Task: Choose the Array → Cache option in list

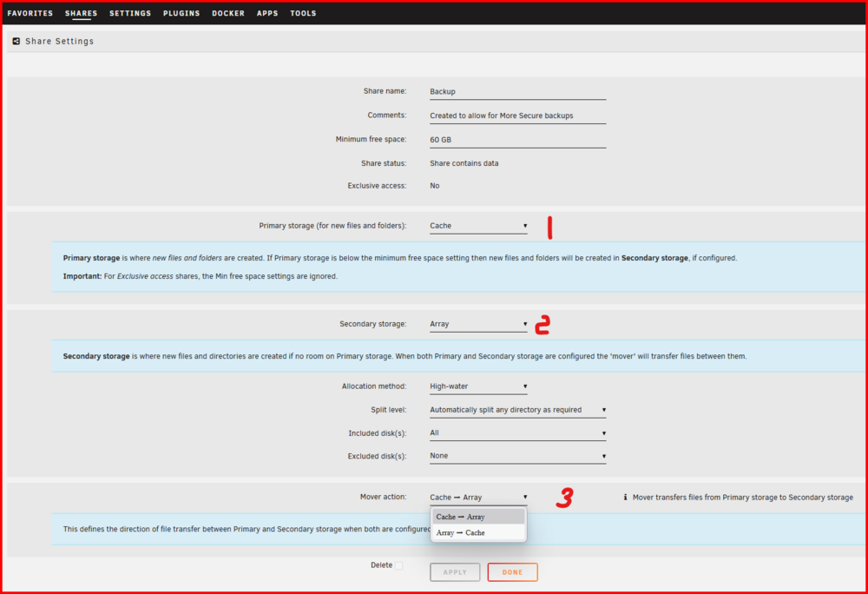Action: (478, 532)
